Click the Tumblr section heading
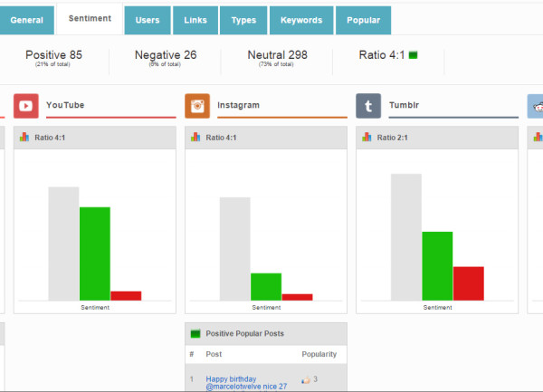Image resolution: width=543 pixels, height=392 pixels. coord(404,105)
